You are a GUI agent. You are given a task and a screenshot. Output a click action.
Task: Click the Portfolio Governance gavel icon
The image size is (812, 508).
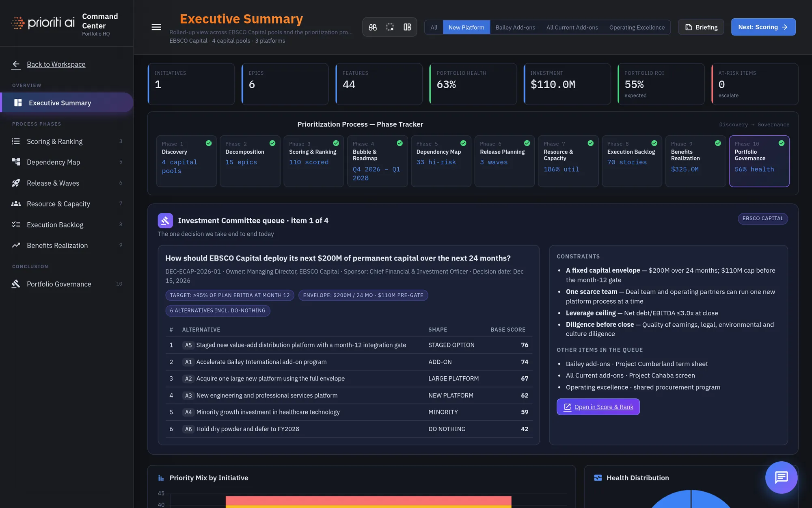16,284
